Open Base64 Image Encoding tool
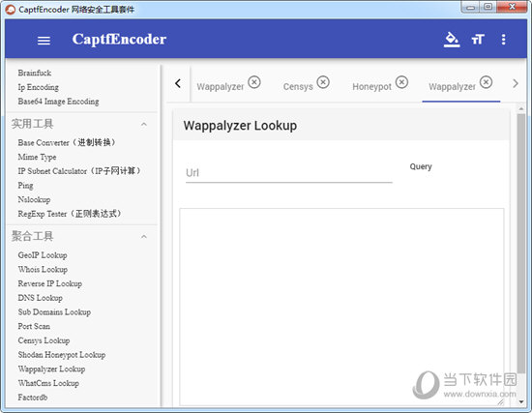Image resolution: width=532 pixels, height=413 pixels. [x=58, y=102]
